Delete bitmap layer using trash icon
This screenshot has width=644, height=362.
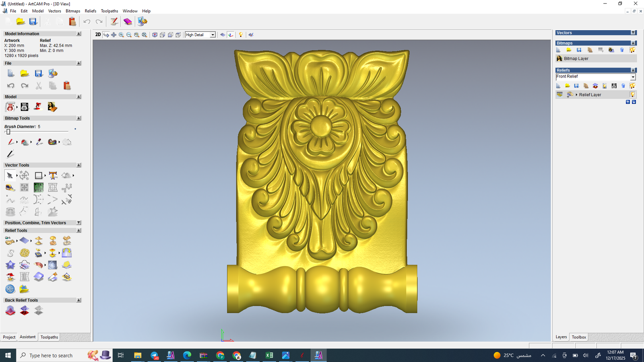[622, 50]
